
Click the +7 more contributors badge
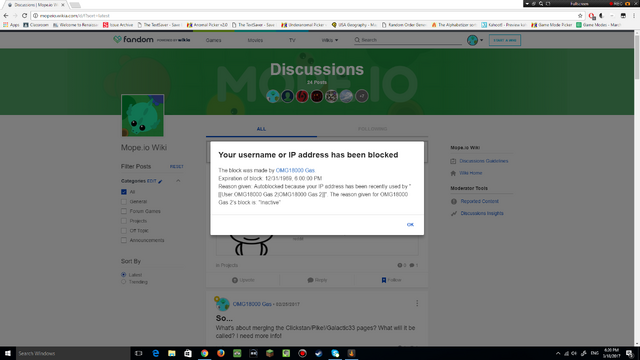click(x=362, y=96)
